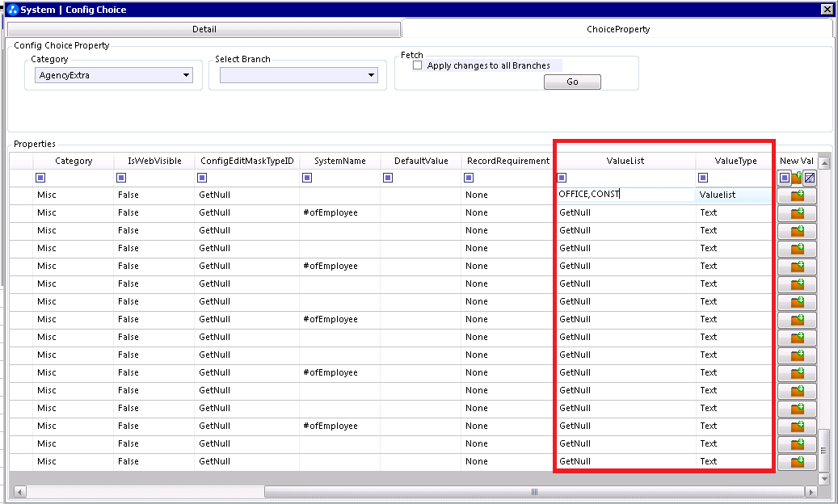838x504 pixels.
Task: Open the ValueType column filter icon
Action: 703,178
